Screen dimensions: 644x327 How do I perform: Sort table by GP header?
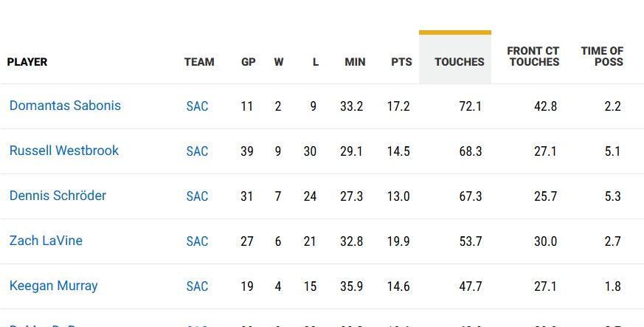[249, 62]
